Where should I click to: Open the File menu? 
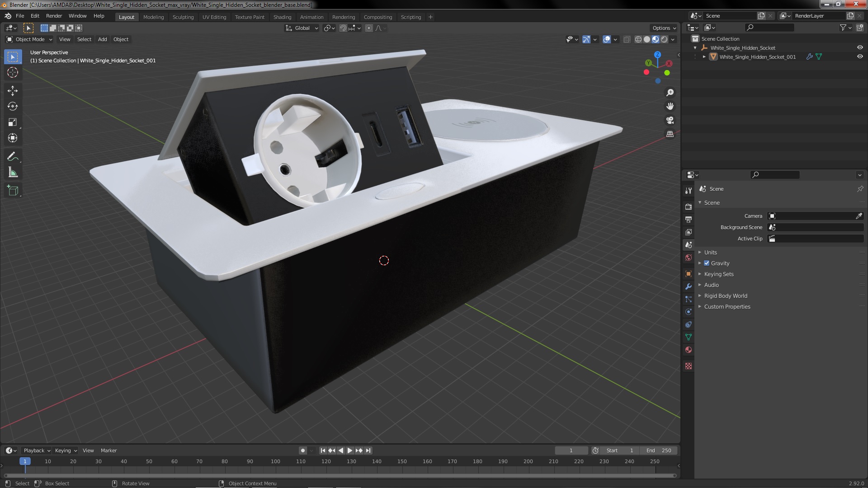coord(20,16)
